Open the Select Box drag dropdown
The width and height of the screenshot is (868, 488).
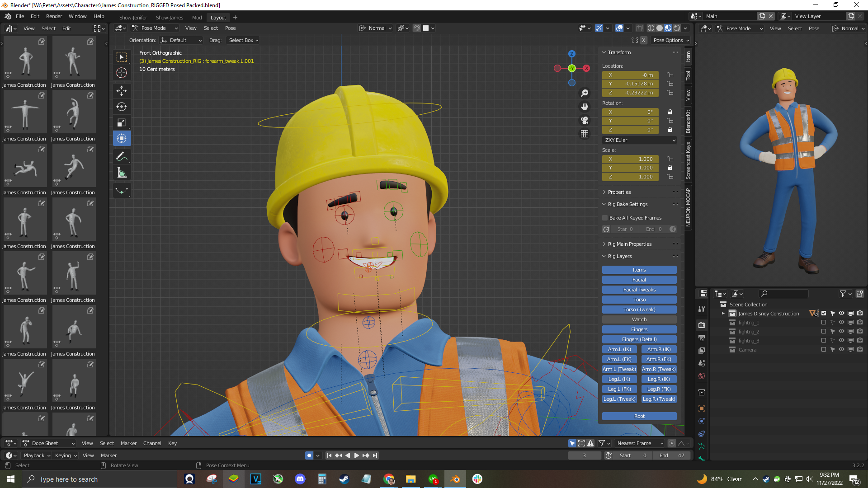coord(243,40)
